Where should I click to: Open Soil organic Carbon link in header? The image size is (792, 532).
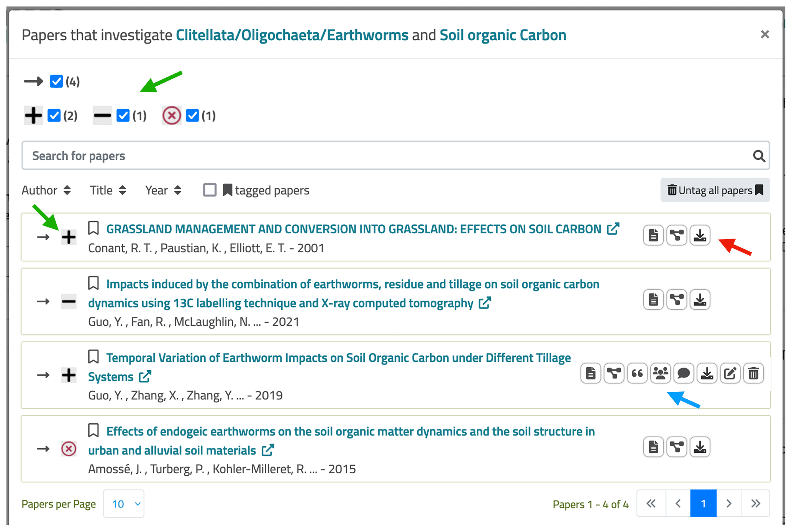[x=503, y=35]
